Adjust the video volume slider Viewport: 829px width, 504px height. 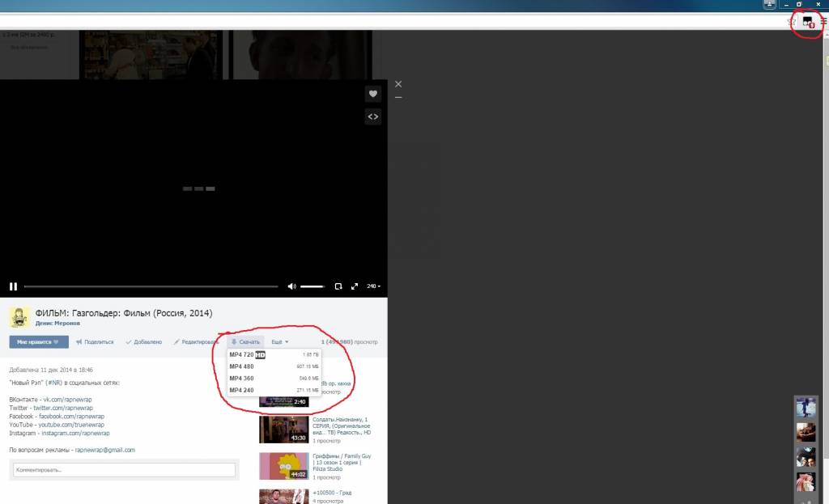click(312, 286)
